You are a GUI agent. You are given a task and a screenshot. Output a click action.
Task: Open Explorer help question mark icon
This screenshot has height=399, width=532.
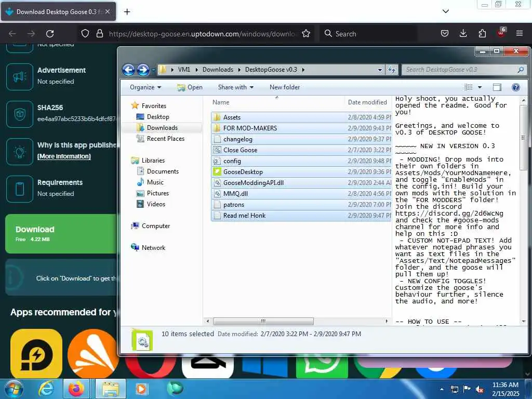[x=516, y=87]
